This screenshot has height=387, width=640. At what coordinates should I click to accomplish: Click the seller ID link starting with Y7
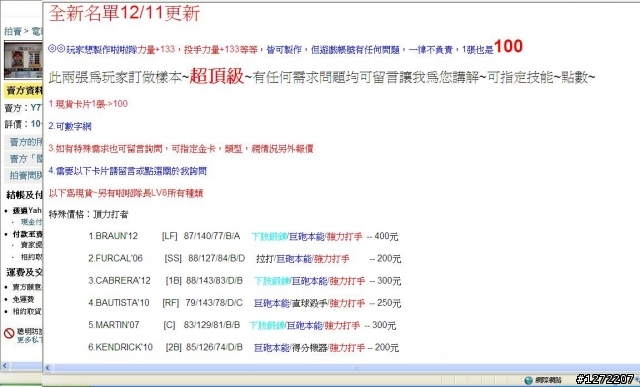(x=36, y=108)
